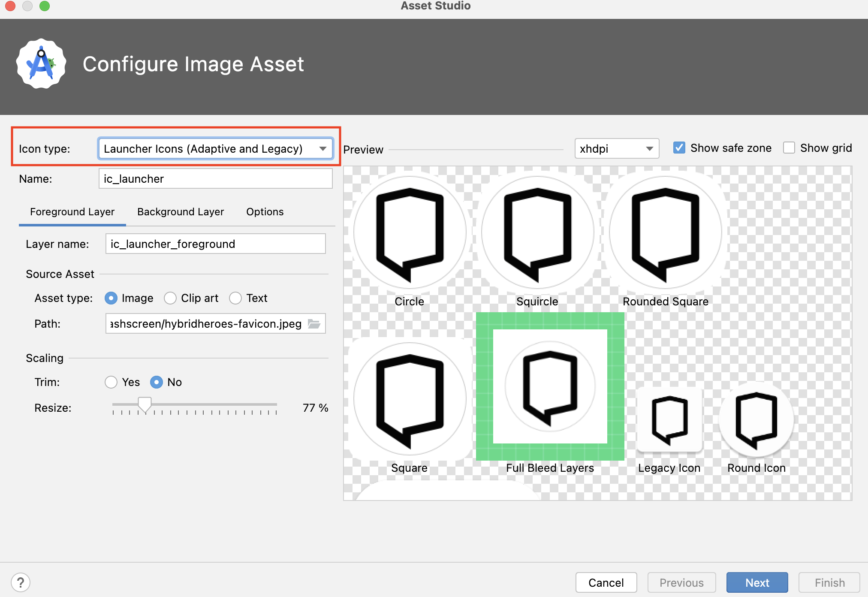This screenshot has height=597, width=868.
Task: Switch to the Background Layer tab
Action: (x=181, y=212)
